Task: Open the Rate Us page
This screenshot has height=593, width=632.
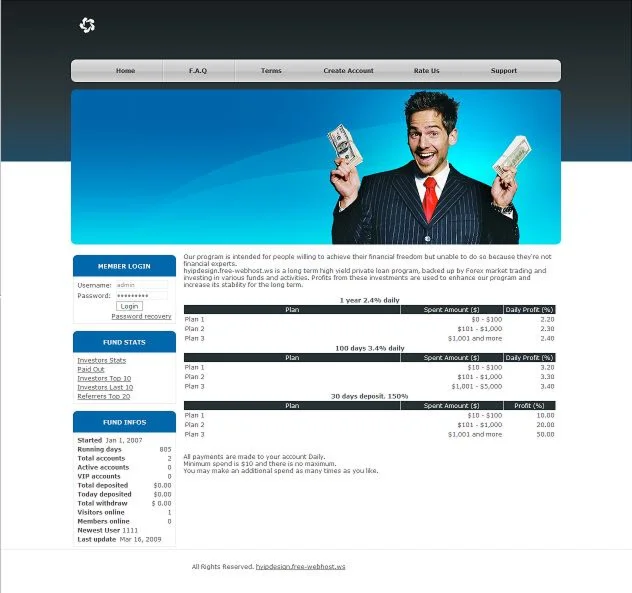Action: click(426, 71)
